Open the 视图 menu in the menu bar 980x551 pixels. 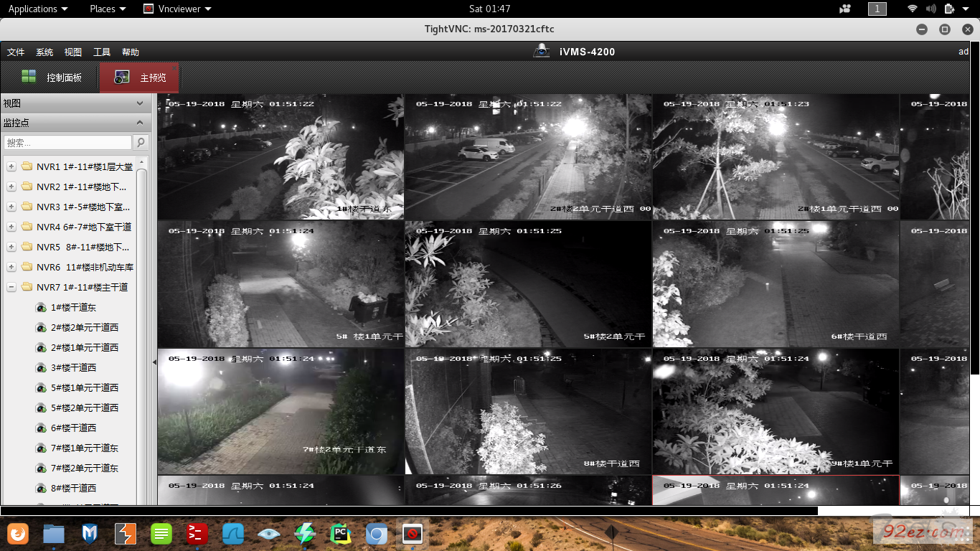point(73,52)
